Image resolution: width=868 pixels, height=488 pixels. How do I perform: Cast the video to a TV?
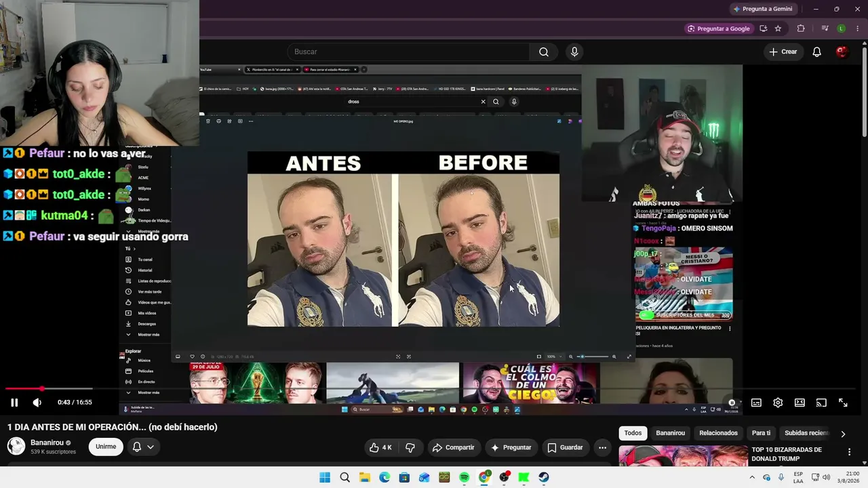(821, 403)
